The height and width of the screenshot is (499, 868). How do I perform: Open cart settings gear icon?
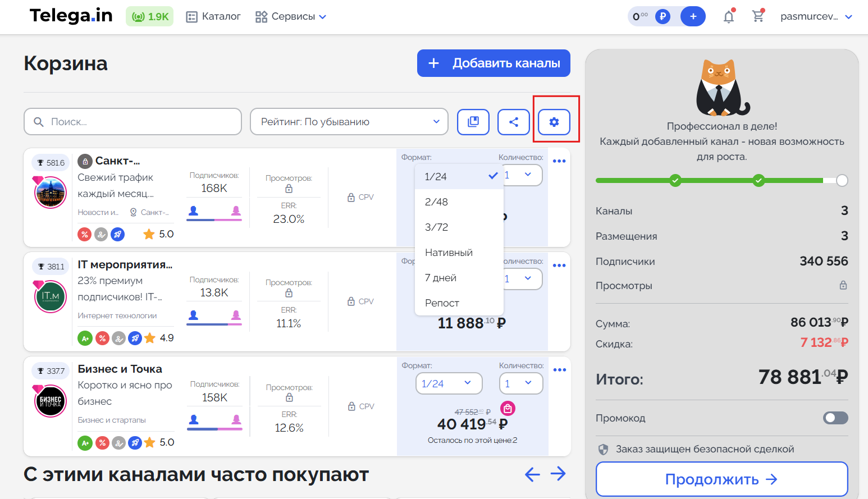(554, 122)
